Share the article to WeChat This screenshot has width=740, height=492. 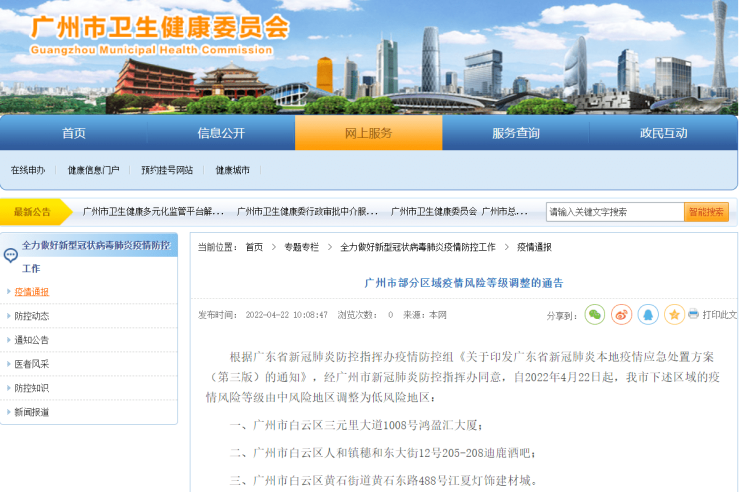(595, 314)
